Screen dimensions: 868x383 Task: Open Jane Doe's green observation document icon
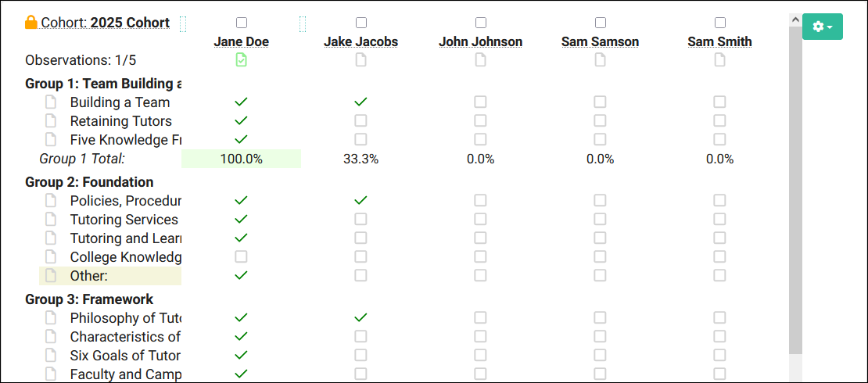tap(241, 60)
